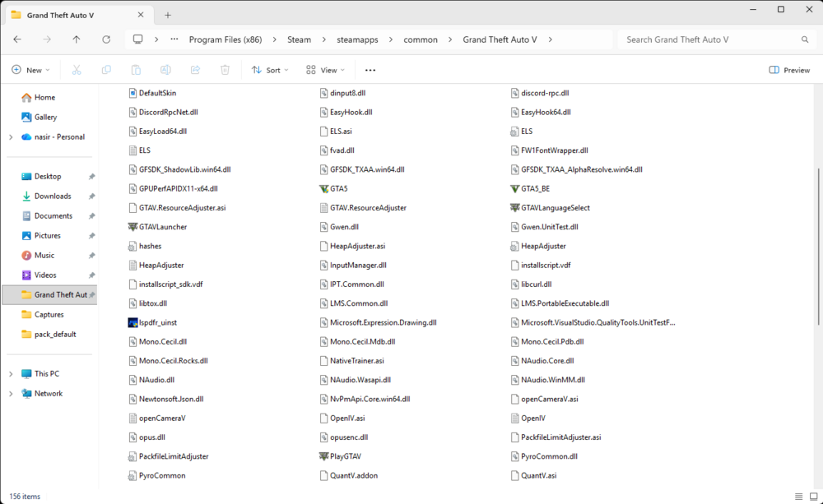The image size is (823, 504).
Task: Select the Newtonsoft.Json.dll file
Action: [x=166, y=399]
